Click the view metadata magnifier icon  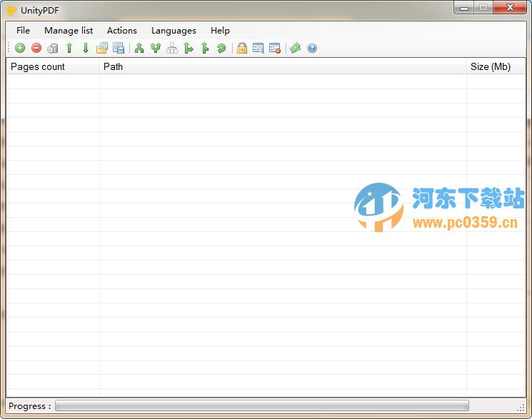click(259, 48)
